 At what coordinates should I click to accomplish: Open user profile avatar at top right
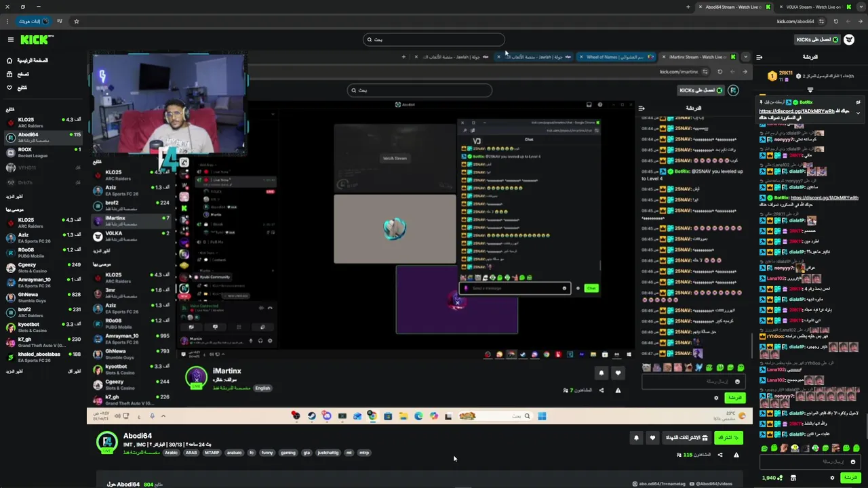pos(849,39)
